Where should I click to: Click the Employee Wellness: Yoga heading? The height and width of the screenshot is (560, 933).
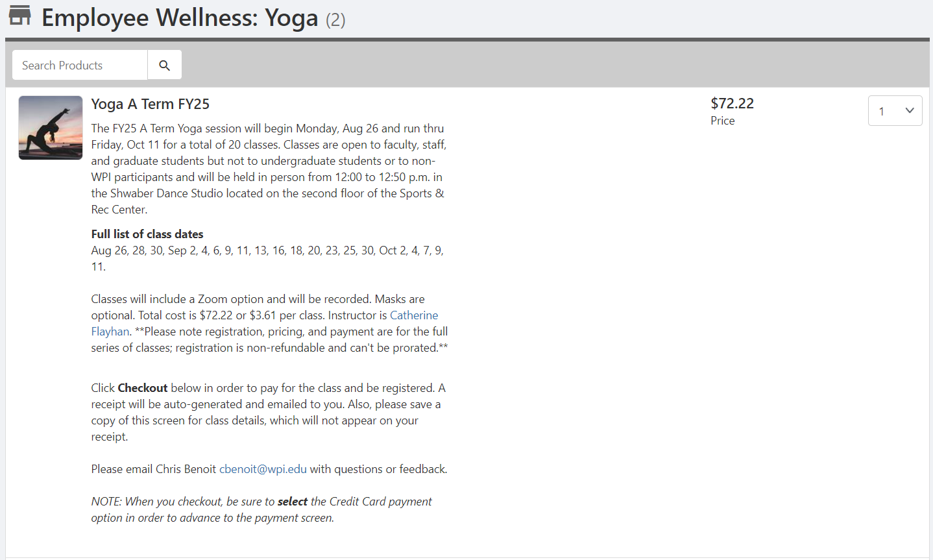(180, 18)
